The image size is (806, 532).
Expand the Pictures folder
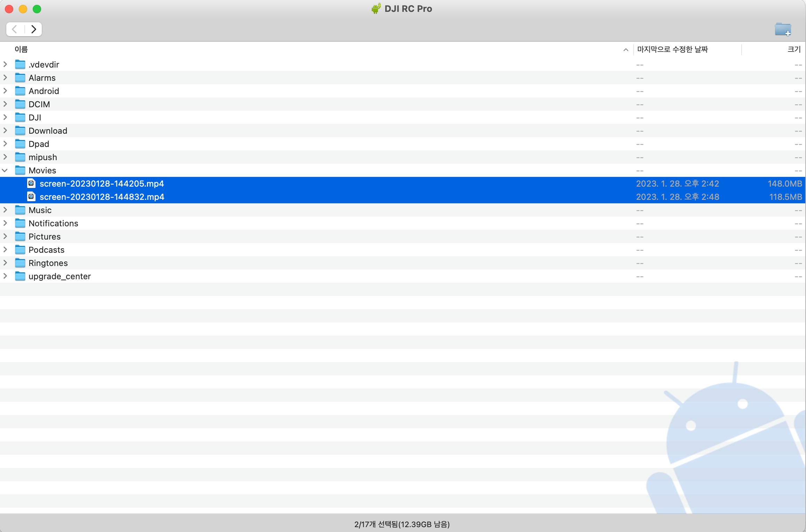click(5, 237)
